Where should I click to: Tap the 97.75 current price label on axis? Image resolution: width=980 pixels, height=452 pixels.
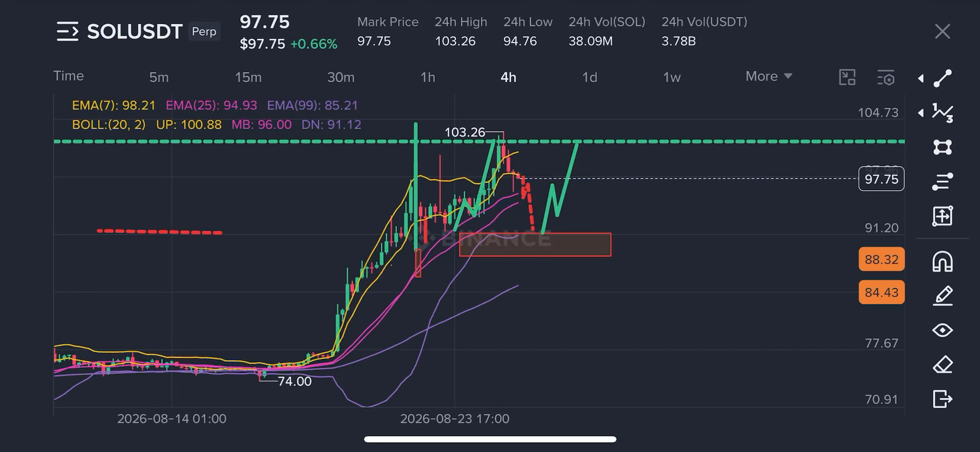coord(881,179)
